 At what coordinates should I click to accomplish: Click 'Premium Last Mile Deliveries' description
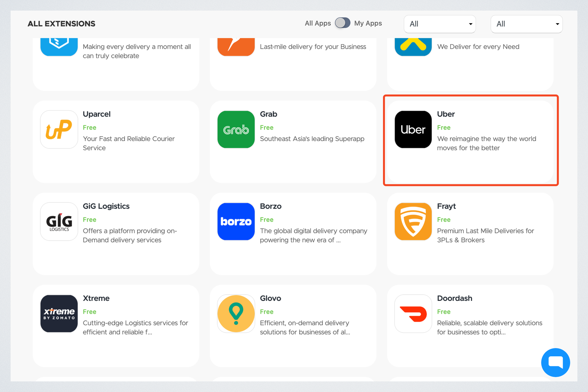[485, 235]
